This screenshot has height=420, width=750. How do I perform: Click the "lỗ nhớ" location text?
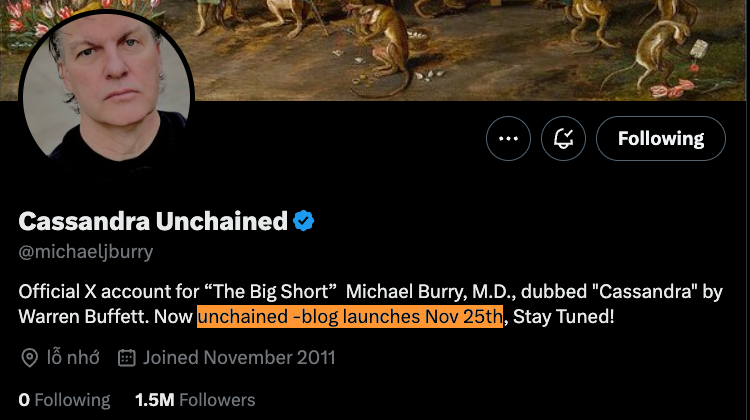(73, 357)
